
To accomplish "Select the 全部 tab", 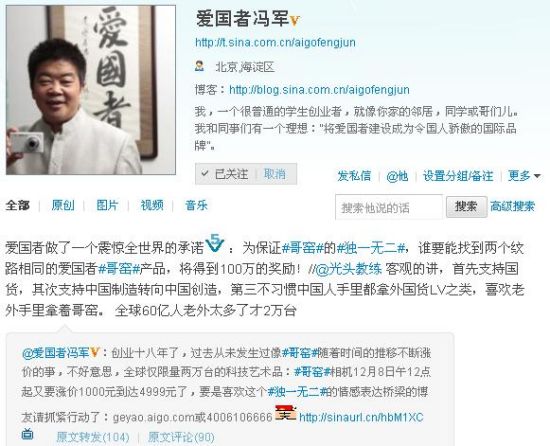I will pos(18,205).
